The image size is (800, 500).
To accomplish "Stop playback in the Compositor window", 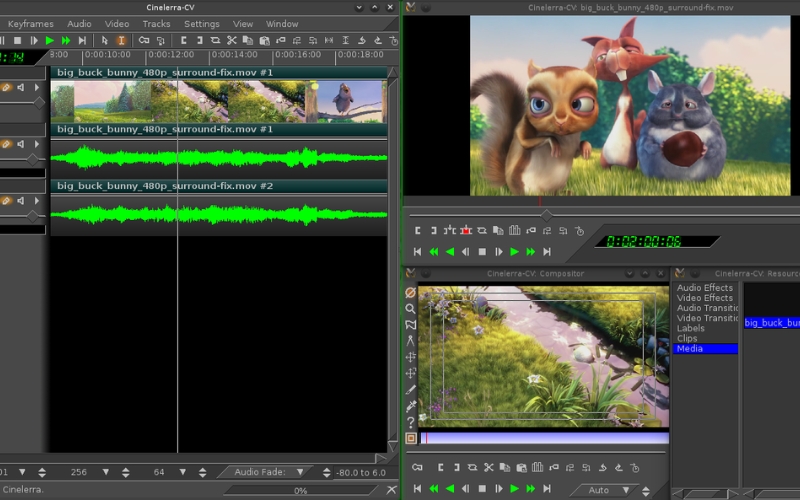I will coord(482,488).
